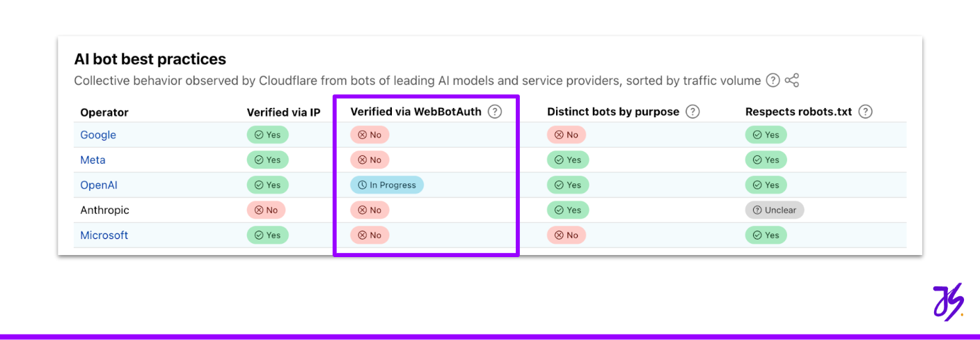980x340 pixels.
Task: Click Anthropic's No badge under Verified via IP
Action: [x=266, y=210]
